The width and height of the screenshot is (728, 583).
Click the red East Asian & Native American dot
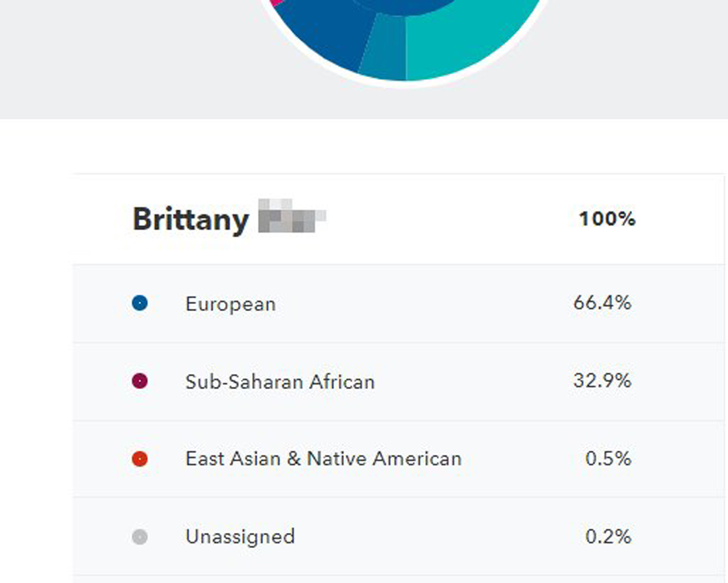[140, 459]
